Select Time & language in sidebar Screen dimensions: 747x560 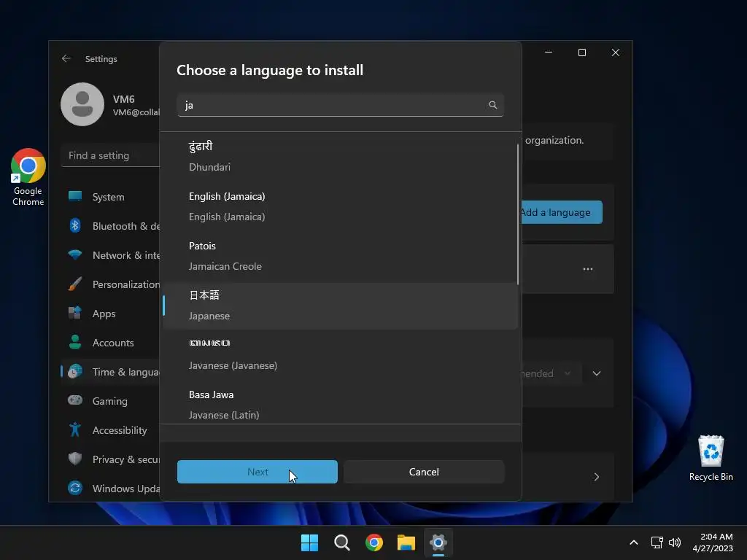tap(111, 372)
